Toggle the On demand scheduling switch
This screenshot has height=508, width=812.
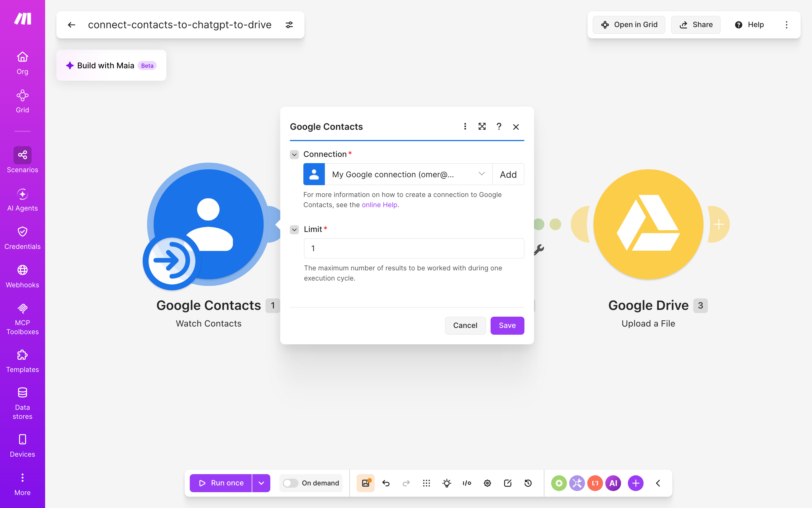(290, 483)
